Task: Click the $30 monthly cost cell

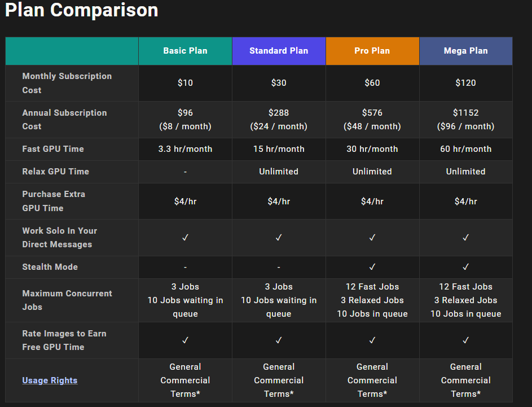Action: 279,83
